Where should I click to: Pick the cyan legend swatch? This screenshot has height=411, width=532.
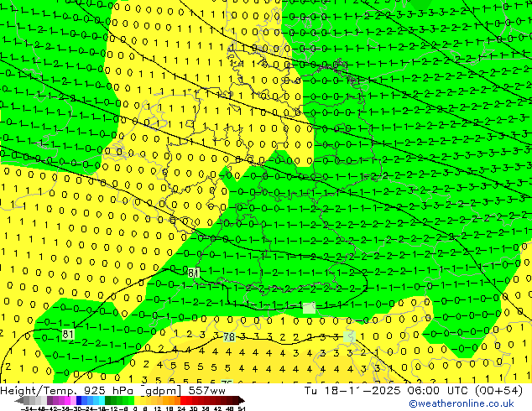point(102,400)
